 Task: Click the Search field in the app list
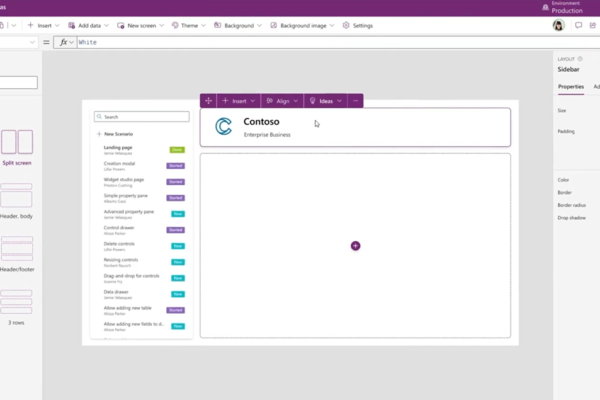point(141,117)
